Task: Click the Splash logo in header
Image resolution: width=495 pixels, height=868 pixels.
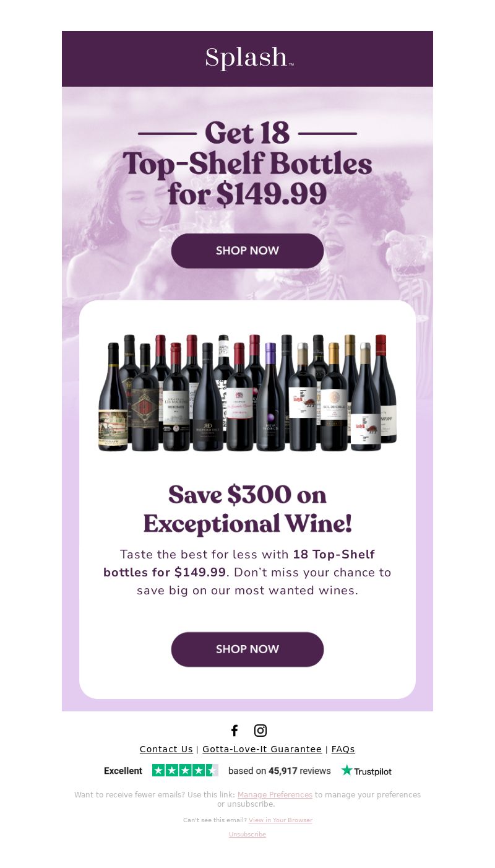Action: tap(249, 58)
